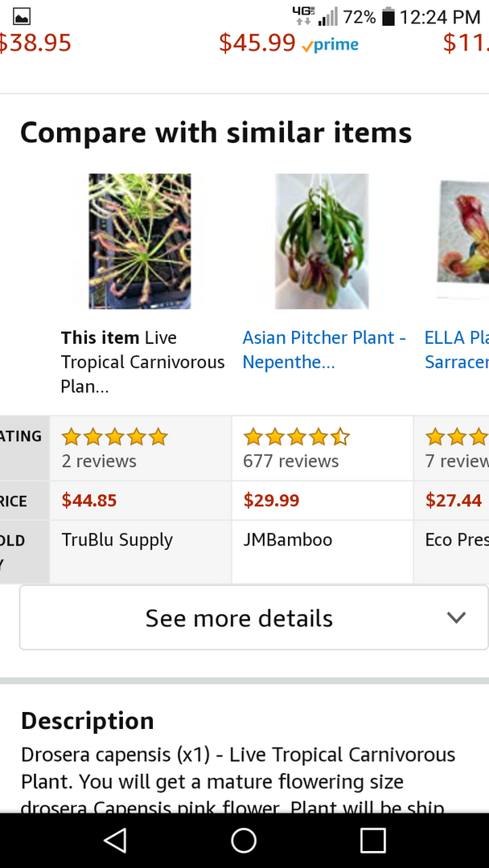Open See more details section
Screen dimensions: 489x868
(x=239, y=618)
